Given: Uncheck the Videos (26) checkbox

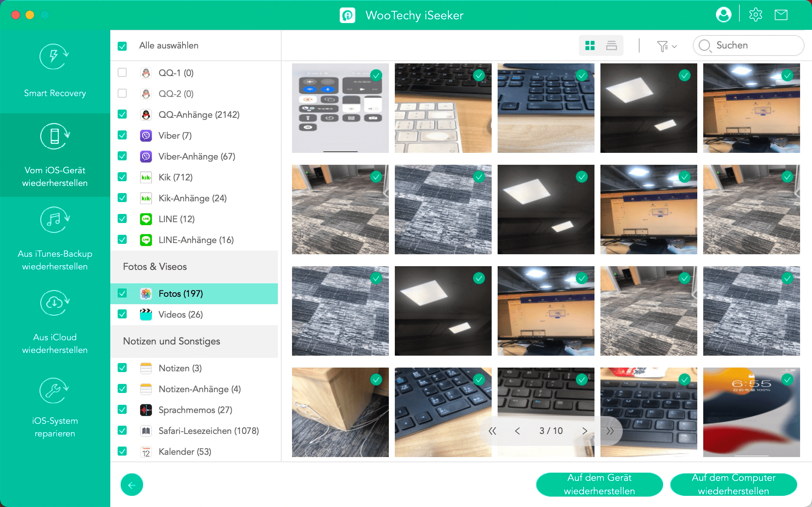Looking at the screenshot, I should pyautogui.click(x=122, y=314).
